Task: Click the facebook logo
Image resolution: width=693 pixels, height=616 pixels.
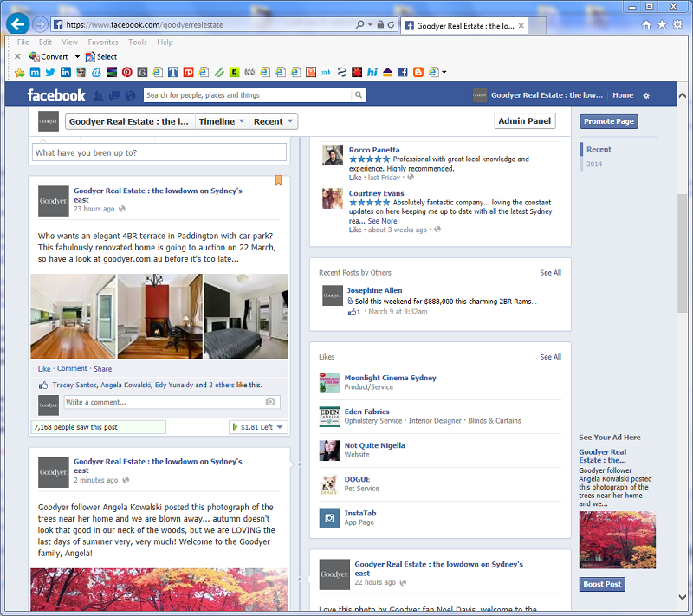Action: tap(56, 95)
